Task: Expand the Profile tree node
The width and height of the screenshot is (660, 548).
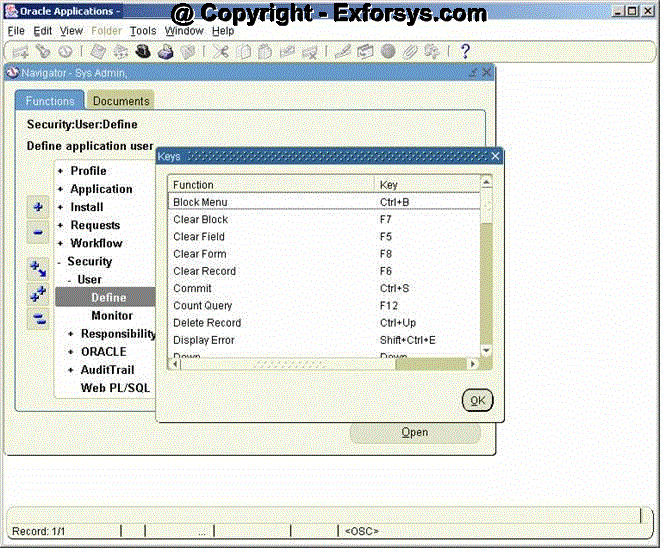Action: click(60, 171)
